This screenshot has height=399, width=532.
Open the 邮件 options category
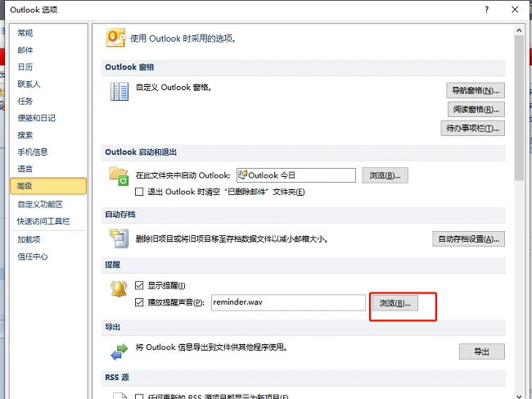click(x=25, y=50)
